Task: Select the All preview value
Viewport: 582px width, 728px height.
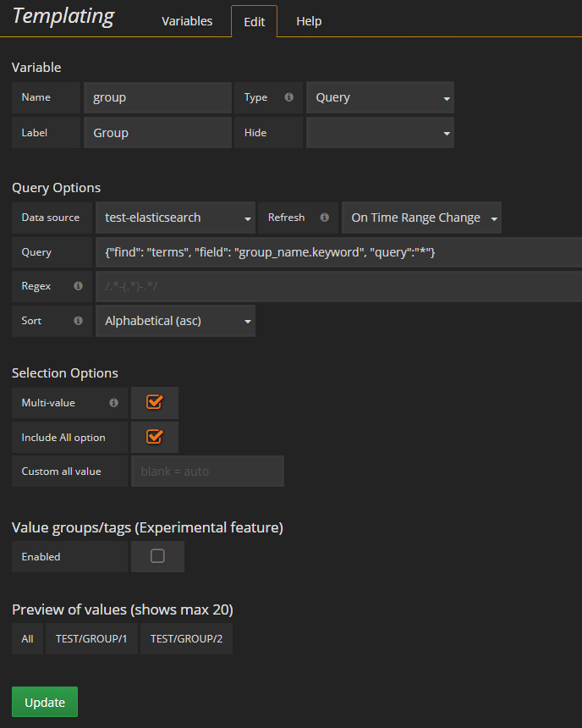Action: (26, 638)
